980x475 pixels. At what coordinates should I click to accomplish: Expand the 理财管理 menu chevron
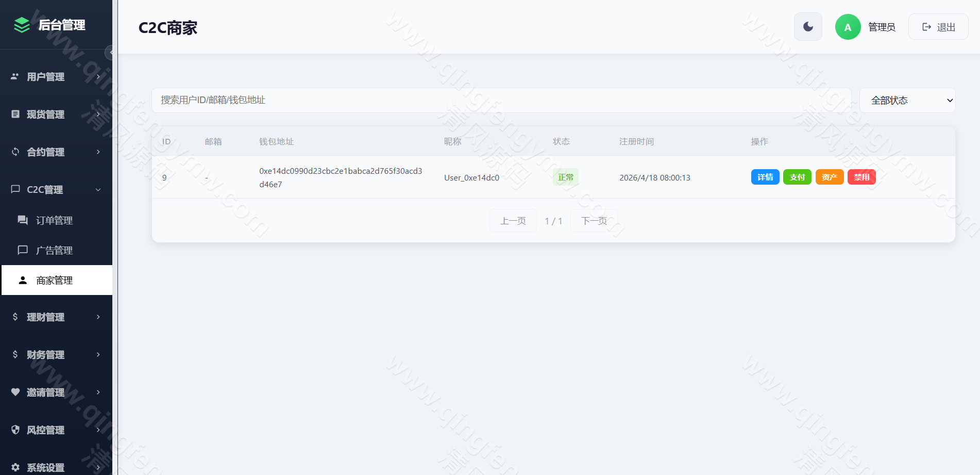click(98, 317)
